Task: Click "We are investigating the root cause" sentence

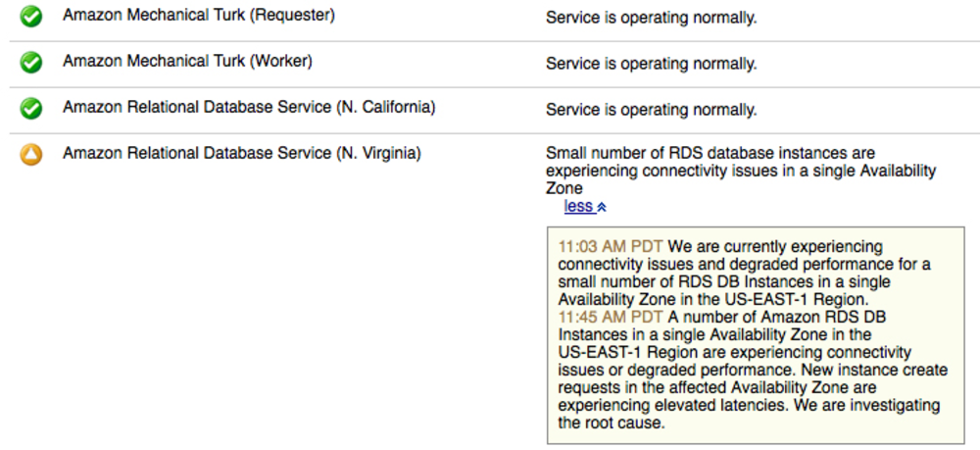Action: (x=749, y=415)
